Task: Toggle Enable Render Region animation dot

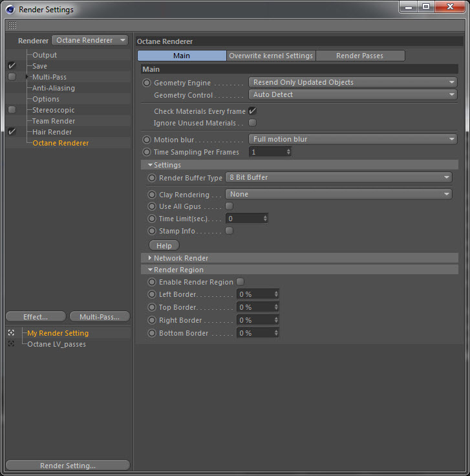Action: 152,282
